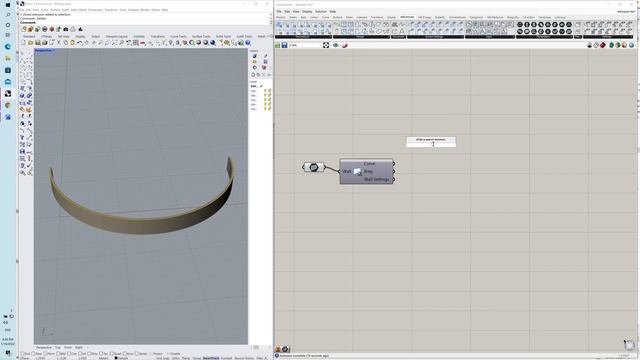Open the Windows Start menu
This screenshot has width=640, height=360.
8,4
